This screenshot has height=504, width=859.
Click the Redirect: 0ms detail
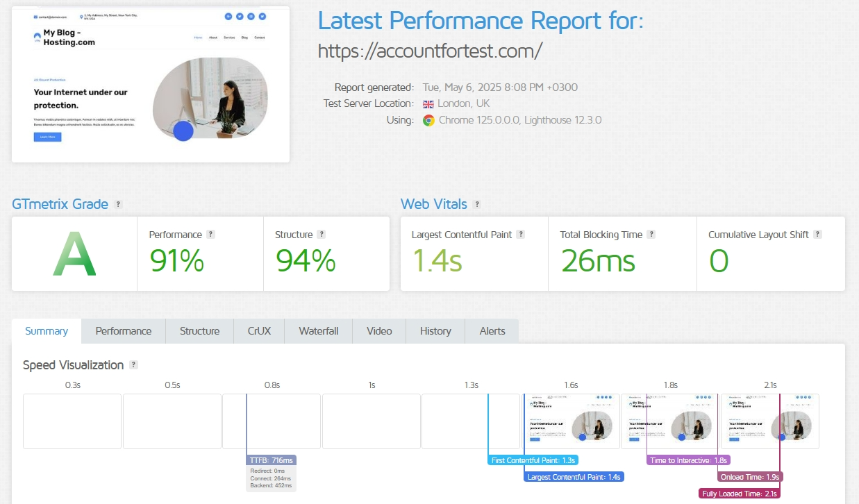coord(267,471)
